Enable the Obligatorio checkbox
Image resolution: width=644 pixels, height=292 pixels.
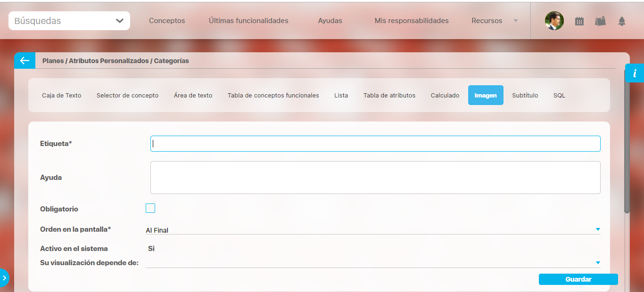coord(150,208)
